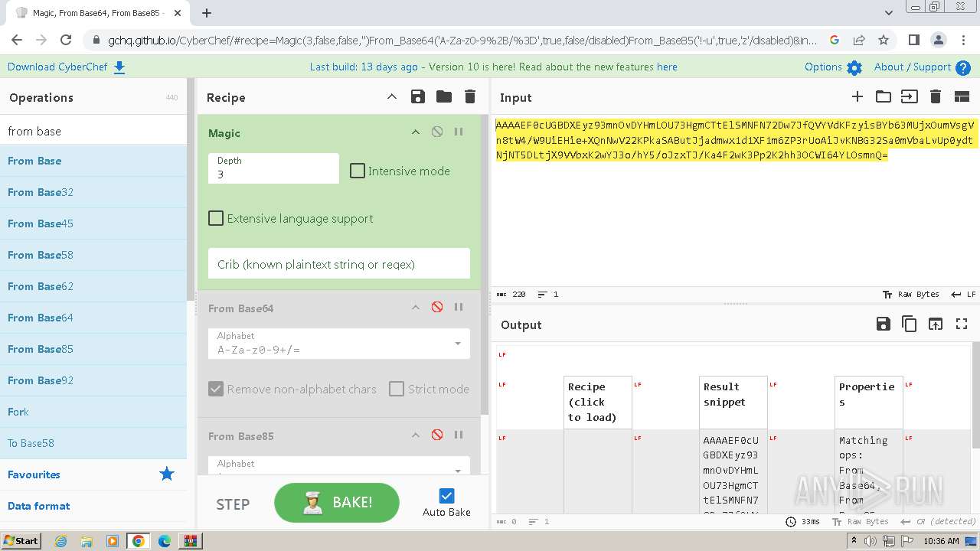Collapse the recipe pane chevron

click(x=391, y=96)
